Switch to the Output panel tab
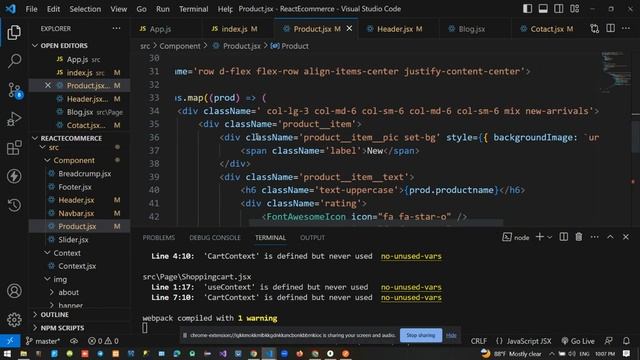The image size is (640, 360). pyautogui.click(x=312, y=238)
